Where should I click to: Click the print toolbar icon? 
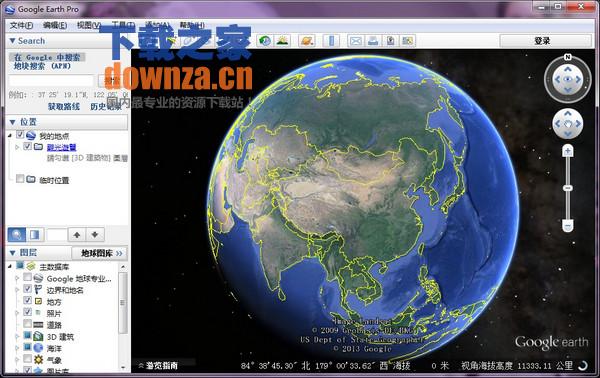tap(373, 41)
